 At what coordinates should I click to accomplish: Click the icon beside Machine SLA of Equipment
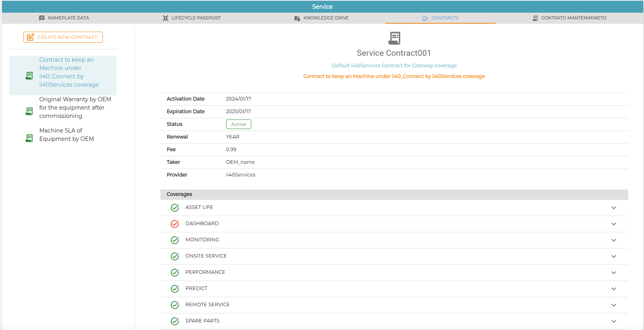tap(29, 138)
